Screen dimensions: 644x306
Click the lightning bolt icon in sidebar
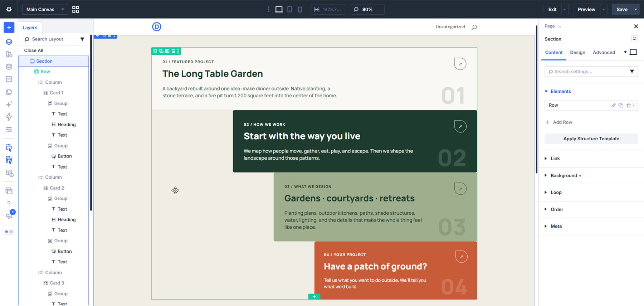[9, 117]
